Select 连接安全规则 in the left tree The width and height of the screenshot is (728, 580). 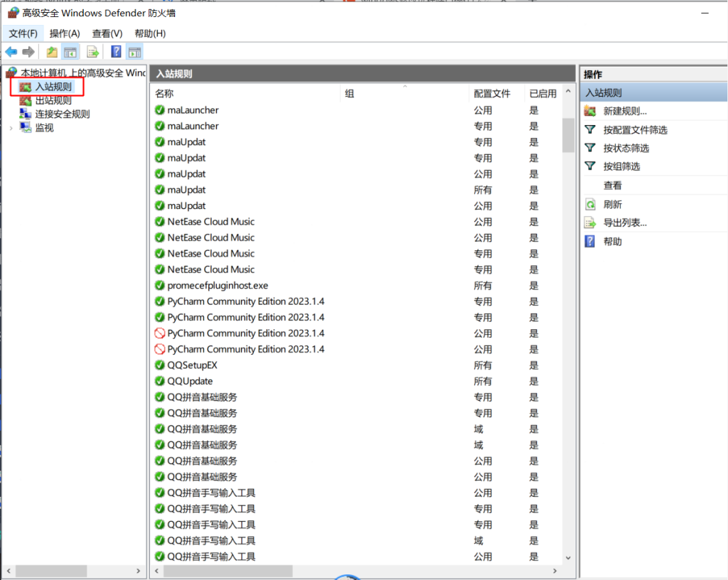pyautogui.click(x=63, y=114)
